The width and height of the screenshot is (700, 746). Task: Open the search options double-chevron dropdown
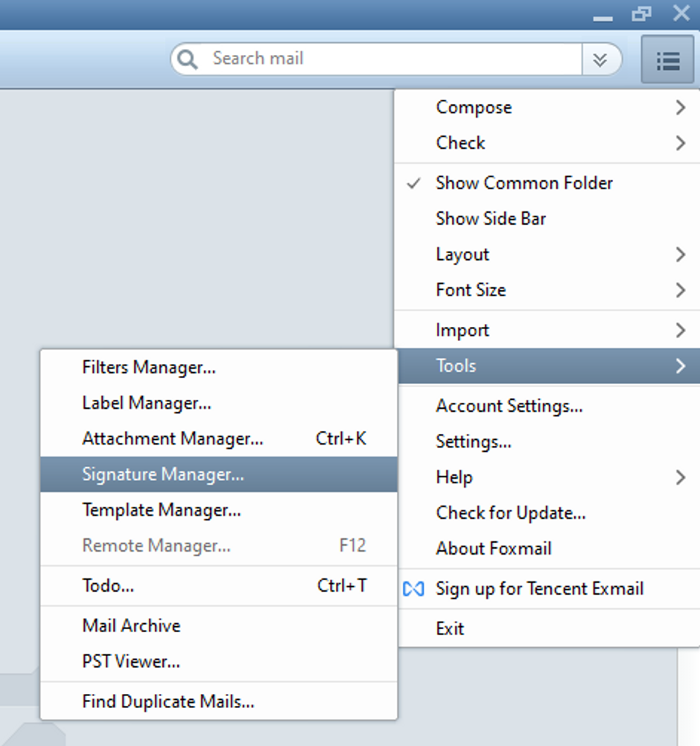600,60
